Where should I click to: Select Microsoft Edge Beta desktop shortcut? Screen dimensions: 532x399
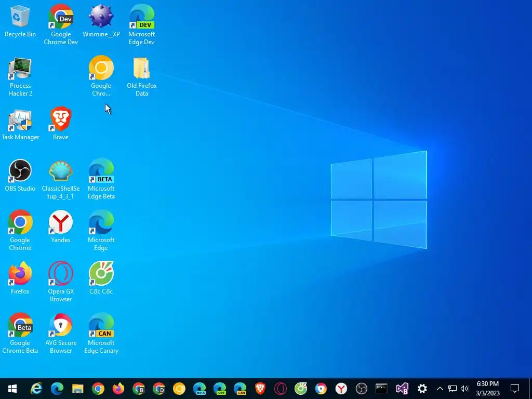pos(101,180)
